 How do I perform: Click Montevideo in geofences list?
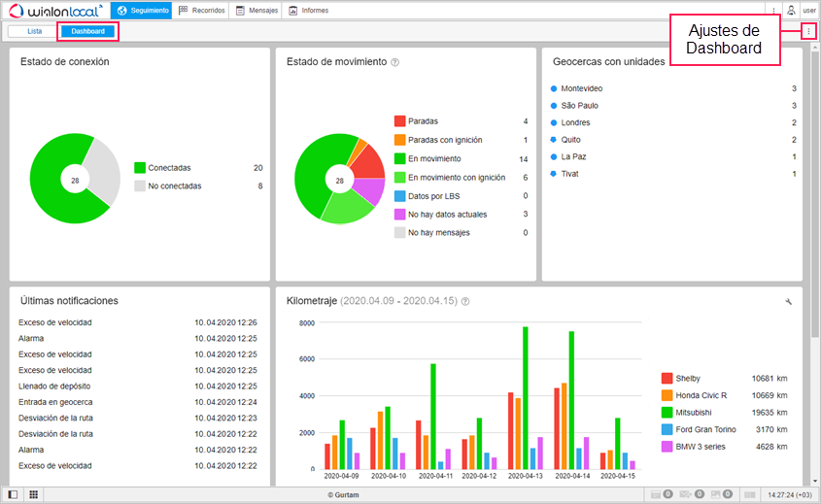tap(582, 88)
